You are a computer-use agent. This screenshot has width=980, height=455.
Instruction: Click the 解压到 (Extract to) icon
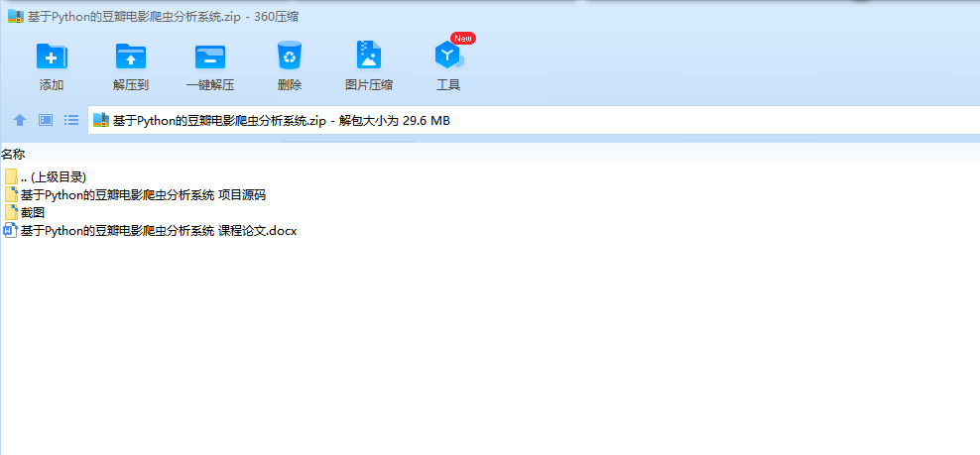[131, 57]
